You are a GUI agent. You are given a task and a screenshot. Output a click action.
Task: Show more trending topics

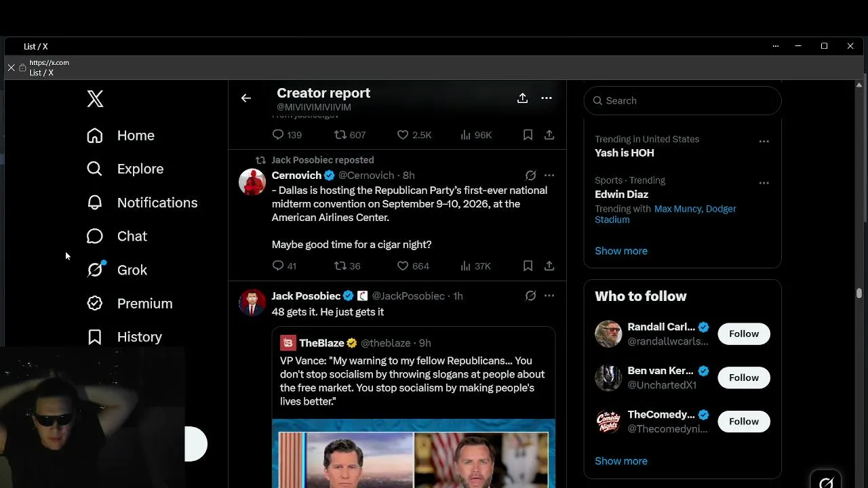click(621, 251)
